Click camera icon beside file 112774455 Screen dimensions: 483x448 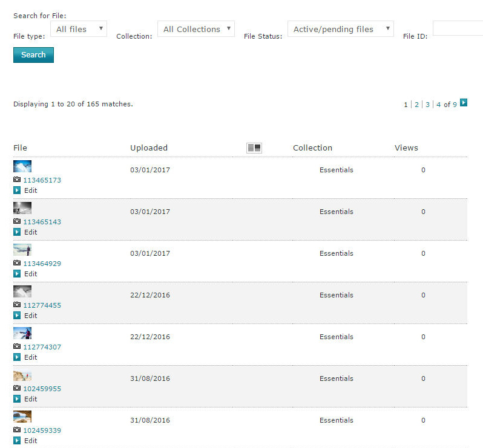(17, 305)
